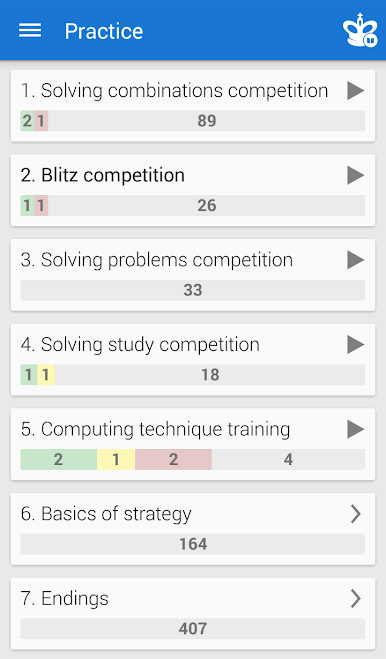Open the Endings list item
386x659 pixels.
pyautogui.click(x=193, y=614)
